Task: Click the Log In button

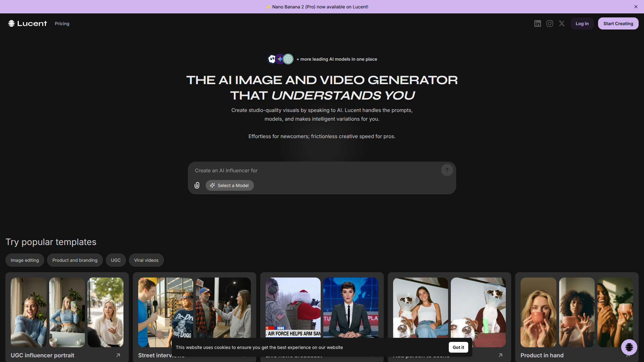Action: (582, 23)
